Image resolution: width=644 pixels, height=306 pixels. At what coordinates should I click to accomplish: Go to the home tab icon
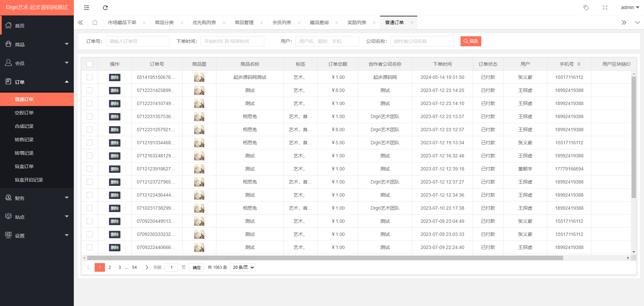[x=95, y=22]
